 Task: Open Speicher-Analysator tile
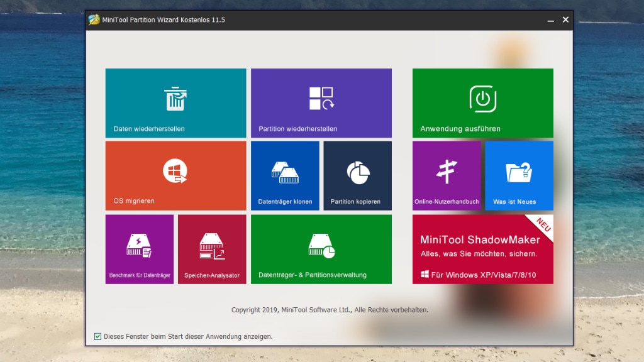point(212,249)
